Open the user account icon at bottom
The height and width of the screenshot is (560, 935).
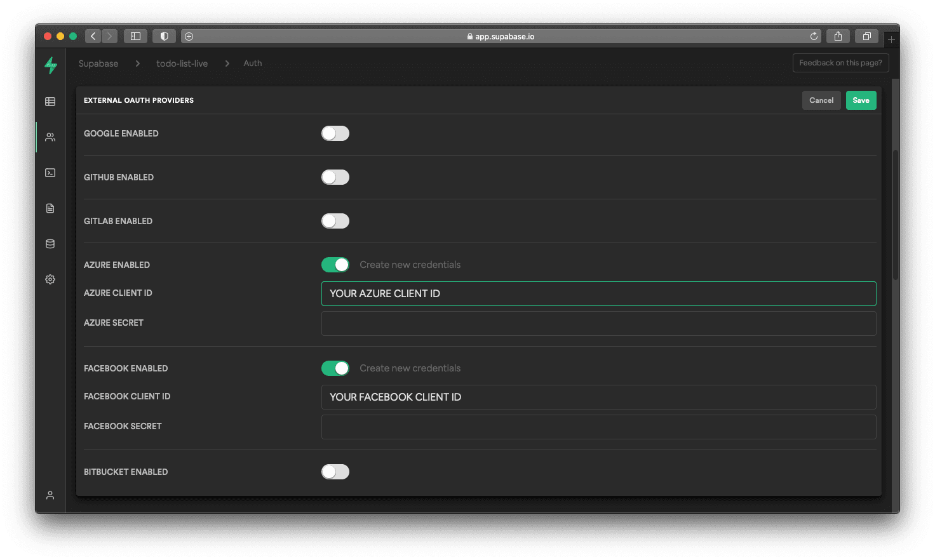tap(50, 495)
